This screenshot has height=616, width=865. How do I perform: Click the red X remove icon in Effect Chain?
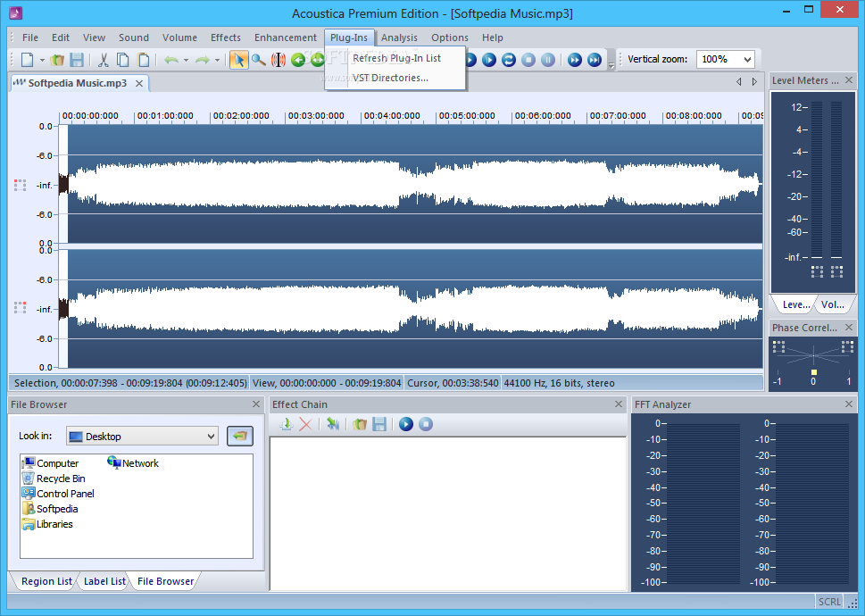point(305,423)
